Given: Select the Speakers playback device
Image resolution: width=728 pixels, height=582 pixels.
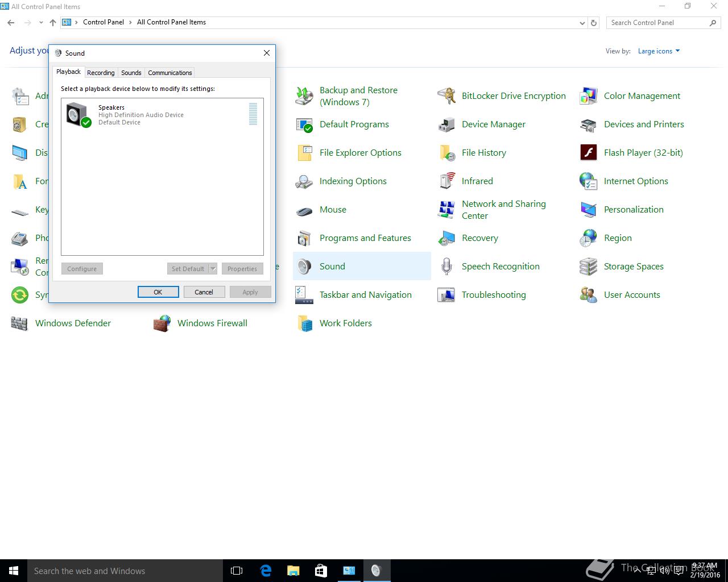Looking at the screenshot, I should click(162, 114).
